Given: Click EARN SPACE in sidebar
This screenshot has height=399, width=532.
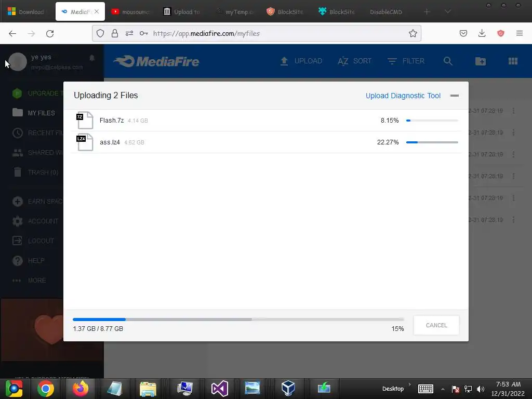Looking at the screenshot, I should (37, 202).
